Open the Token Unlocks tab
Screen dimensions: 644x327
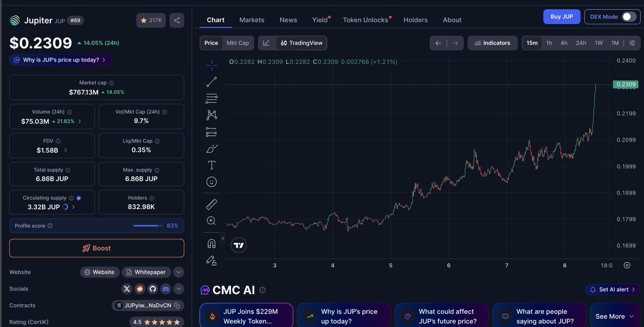pyautogui.click(x=367, y=20)
